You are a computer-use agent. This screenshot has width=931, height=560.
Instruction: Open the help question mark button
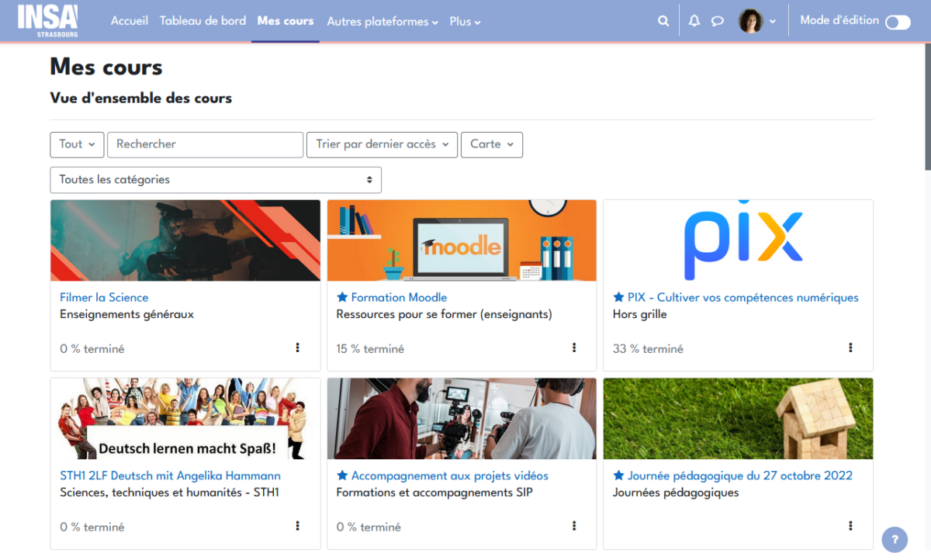point(894,539)
